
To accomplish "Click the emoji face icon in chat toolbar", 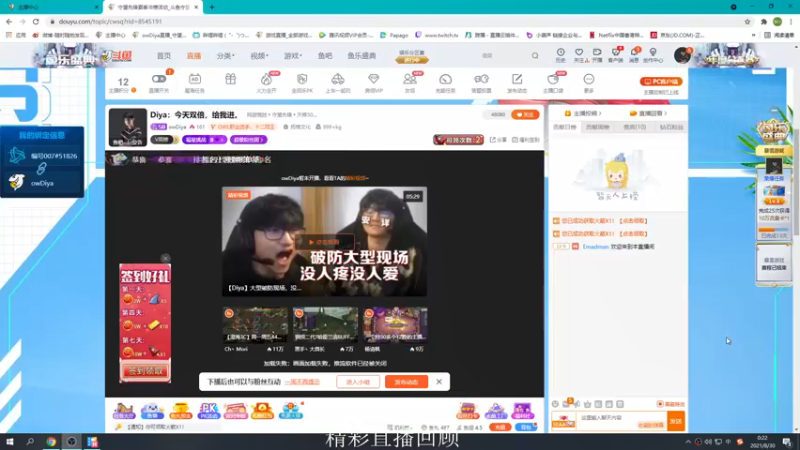I will (555, 404).
